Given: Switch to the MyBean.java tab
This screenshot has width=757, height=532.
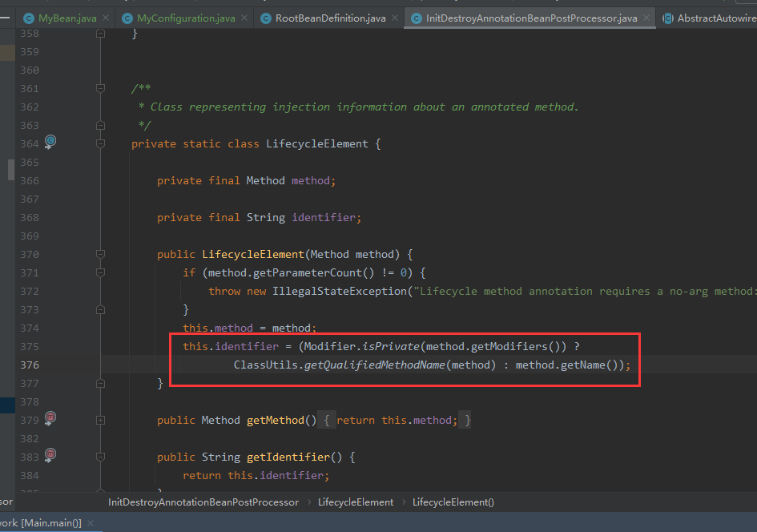Looking at the screenshot, I should tap(66, 18).
